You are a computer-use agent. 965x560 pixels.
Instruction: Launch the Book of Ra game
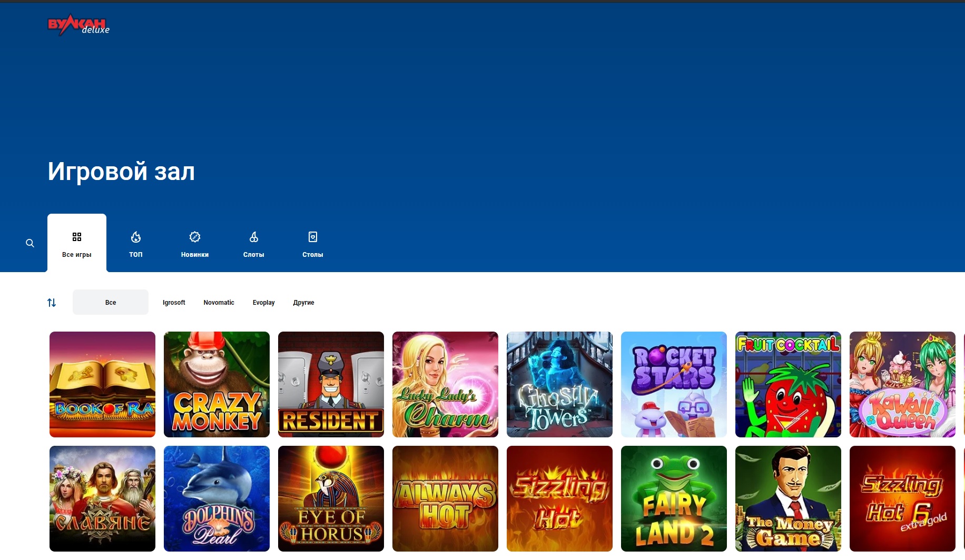pyautogui.click(x=102, y=384)
